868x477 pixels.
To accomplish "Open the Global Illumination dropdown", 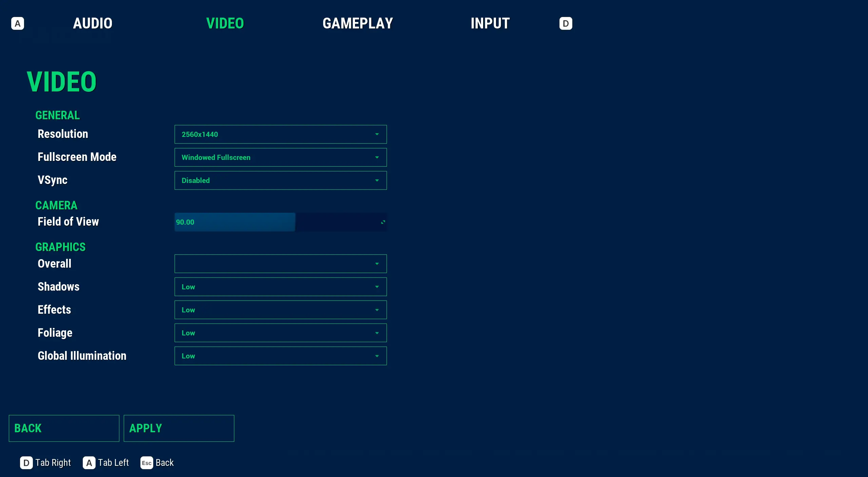I will pos(280,356).
